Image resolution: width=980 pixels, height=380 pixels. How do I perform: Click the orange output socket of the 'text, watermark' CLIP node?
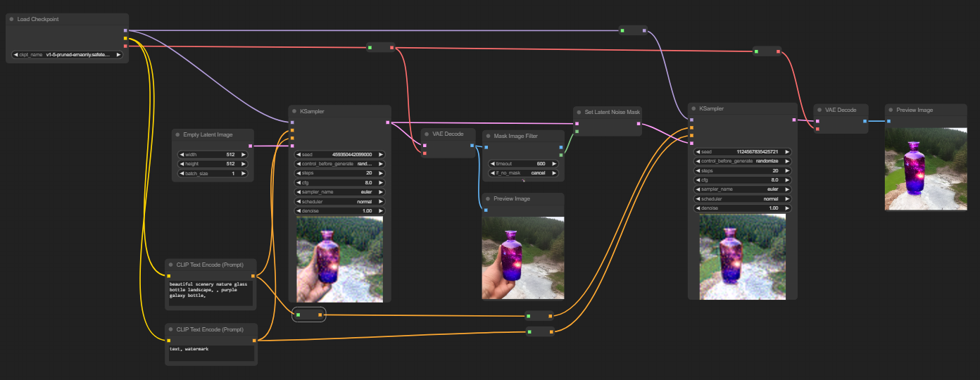pos(253,341)
